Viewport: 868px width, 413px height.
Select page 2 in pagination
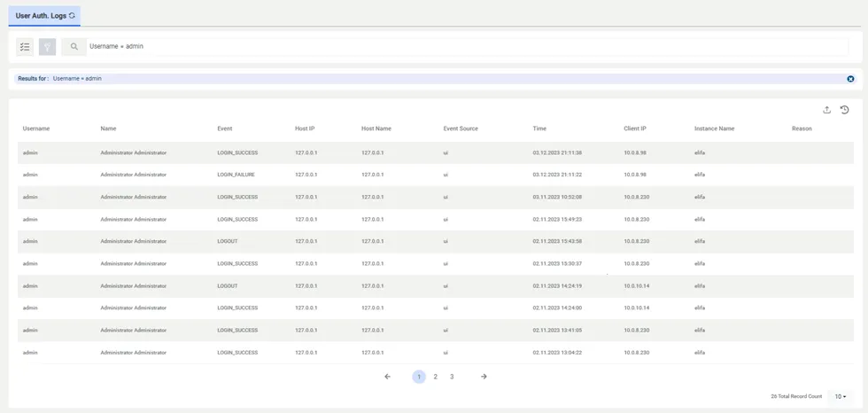coord(436,377)
